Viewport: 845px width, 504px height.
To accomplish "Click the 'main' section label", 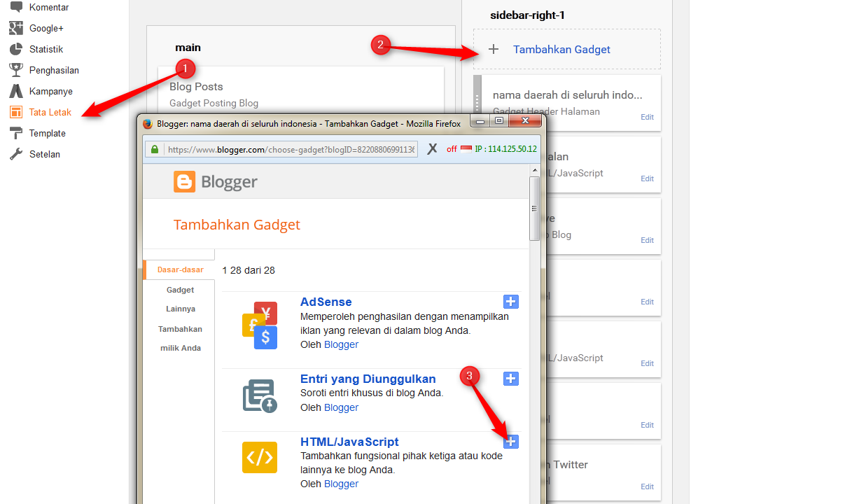I will tap(188, 48).
